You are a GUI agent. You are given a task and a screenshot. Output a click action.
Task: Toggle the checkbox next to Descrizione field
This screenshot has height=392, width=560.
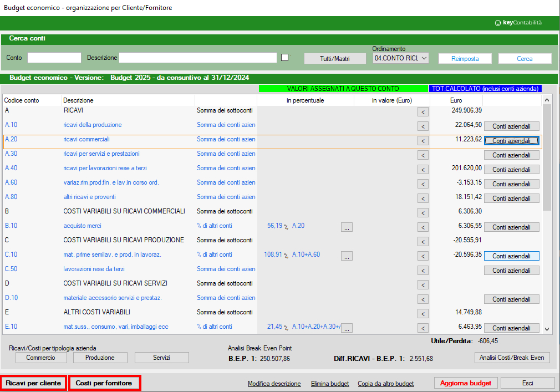pyautogui.click(x=284, y=58)
